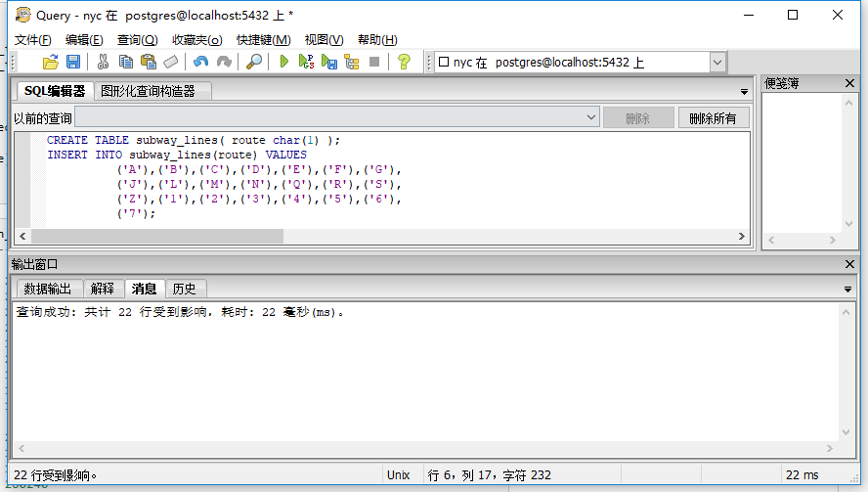The width and height of the screenshot is (868, 492).
Task: Click the 22 ms timing in the status bar
Action: pyautogui.click(x=802, y=474)
